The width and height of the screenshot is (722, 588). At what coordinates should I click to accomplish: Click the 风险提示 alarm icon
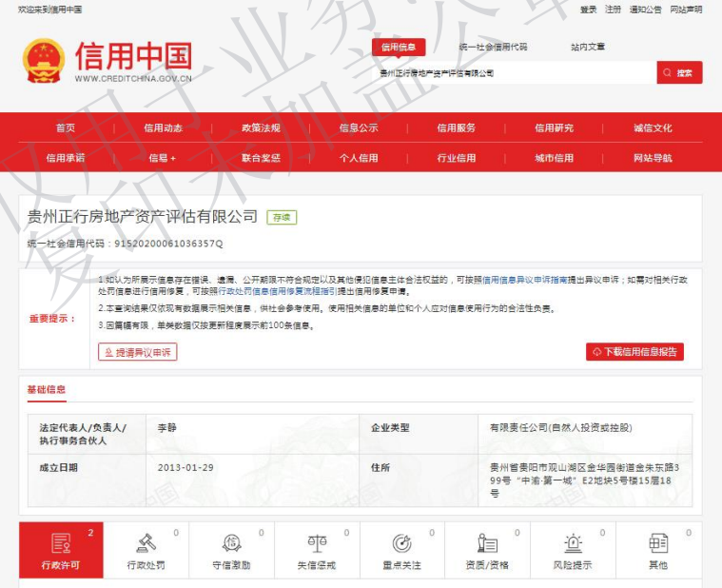click(573, 542)
